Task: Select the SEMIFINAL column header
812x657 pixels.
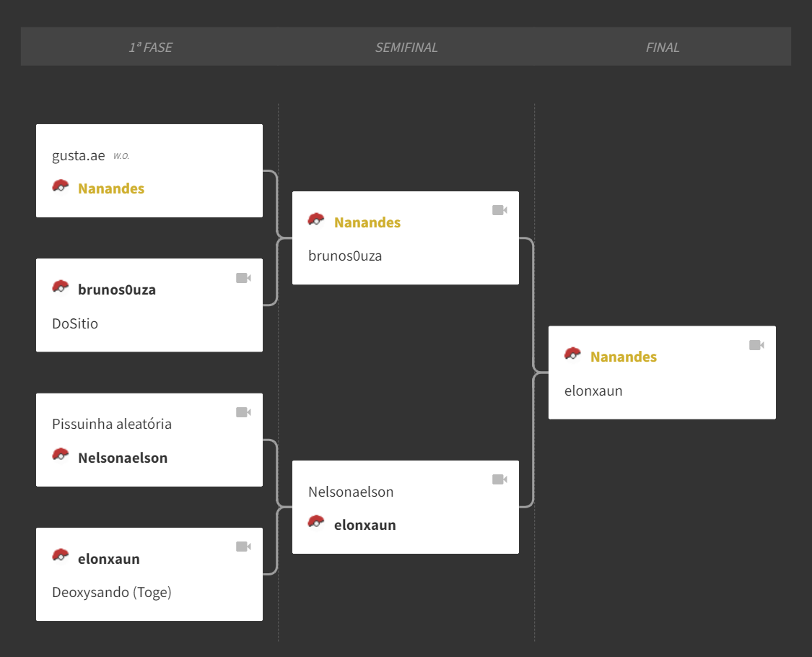Action: point(406,47)
